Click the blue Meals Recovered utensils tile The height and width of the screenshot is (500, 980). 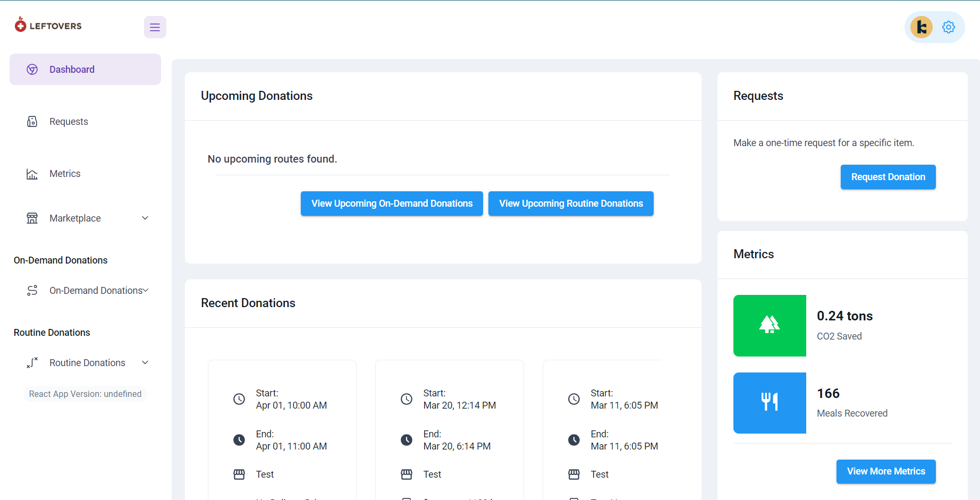pyautogui.click(x=770, y=403)
